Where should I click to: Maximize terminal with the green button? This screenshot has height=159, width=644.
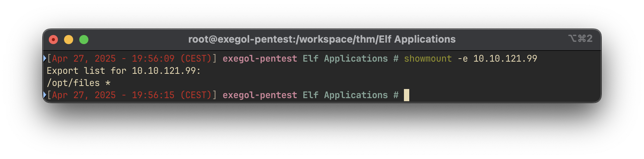84,40
